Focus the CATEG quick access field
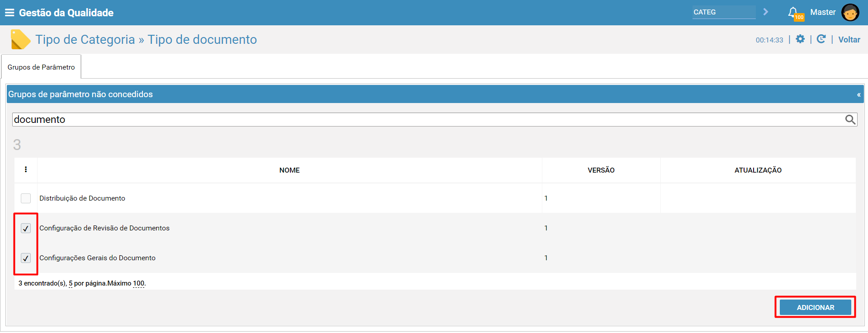 pyautogui.click(x=724, y=12)
